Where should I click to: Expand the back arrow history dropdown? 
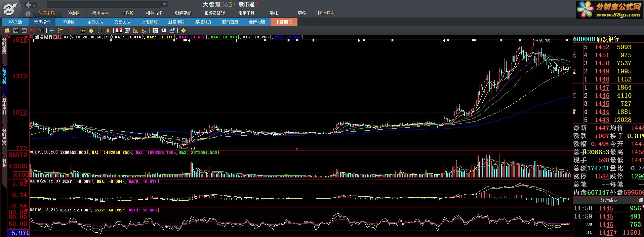(35, 5)
